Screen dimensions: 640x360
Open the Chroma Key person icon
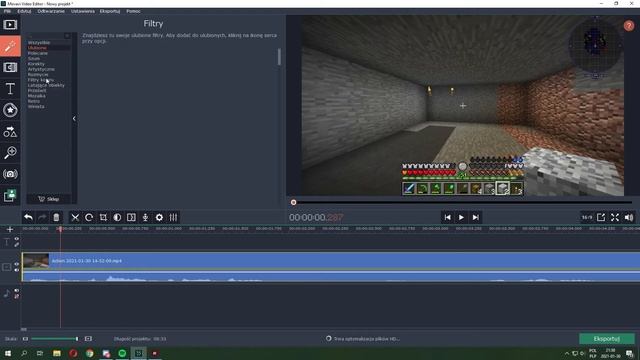10,196
